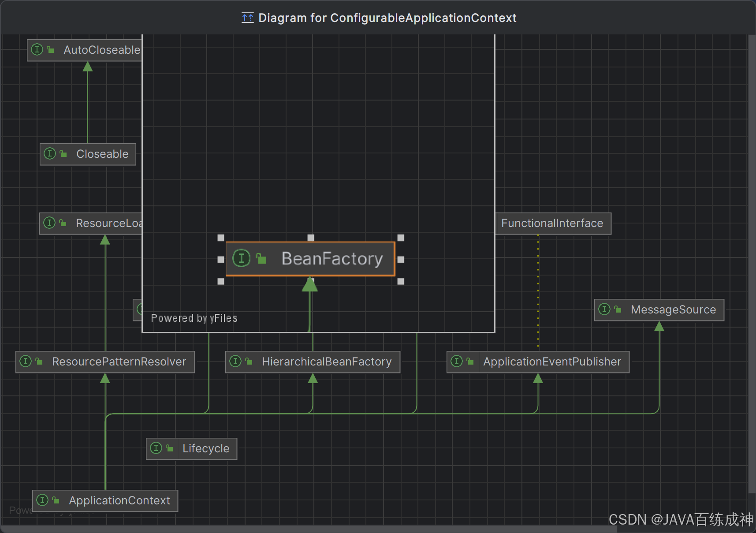Click the interface icon on MessageSource
756x533 pixels.
[604, 309]
